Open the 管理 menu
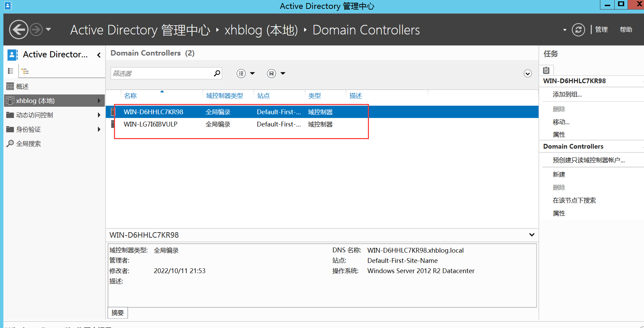The height and width of the screenshot is (328, 644). tap(601, 30)
